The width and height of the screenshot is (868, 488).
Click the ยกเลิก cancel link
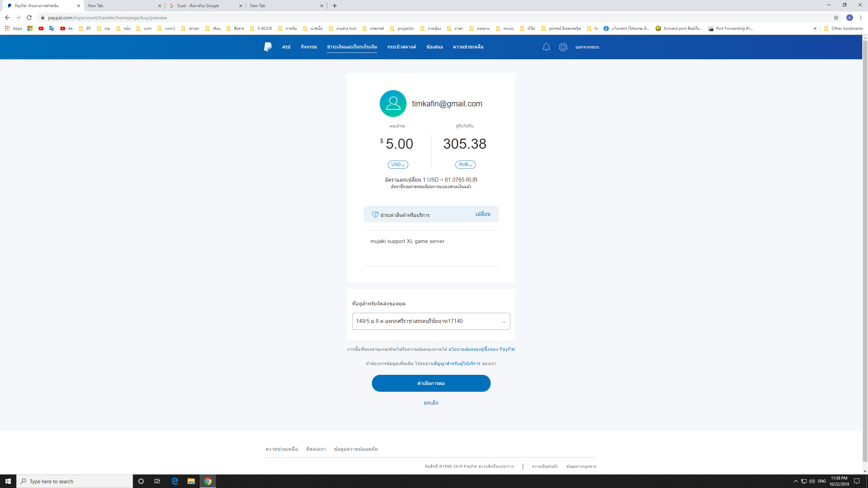(x=431, y=403)
